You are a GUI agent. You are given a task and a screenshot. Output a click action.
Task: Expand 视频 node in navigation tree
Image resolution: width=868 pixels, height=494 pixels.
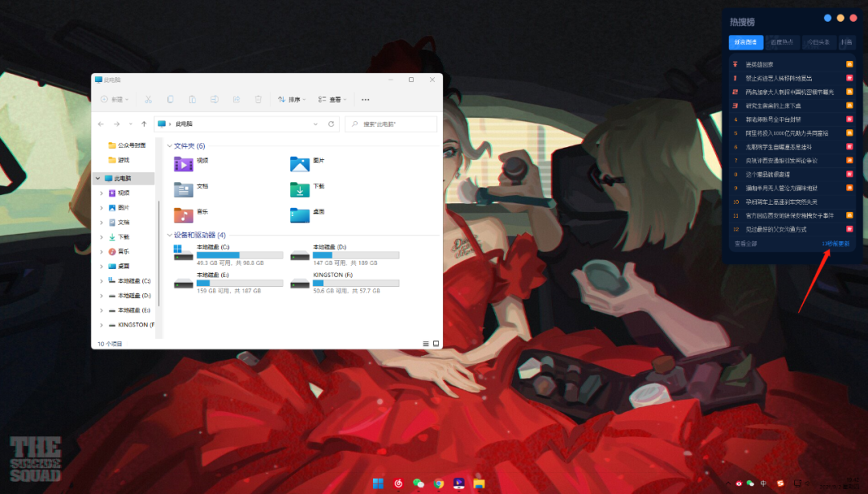(101, 193)
